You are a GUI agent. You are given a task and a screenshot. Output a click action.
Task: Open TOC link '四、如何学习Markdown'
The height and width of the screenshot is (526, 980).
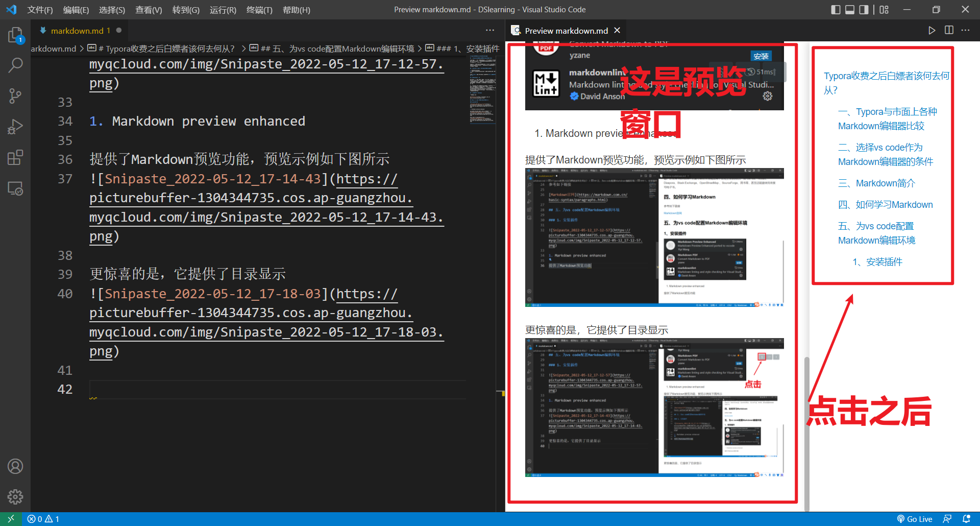click(x=885, y=204)
